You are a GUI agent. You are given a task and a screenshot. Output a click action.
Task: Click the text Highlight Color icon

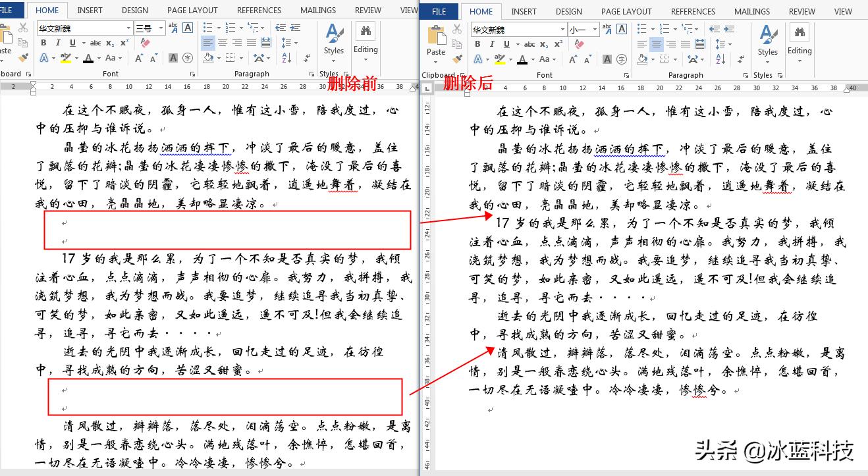(x=64, y=58)
